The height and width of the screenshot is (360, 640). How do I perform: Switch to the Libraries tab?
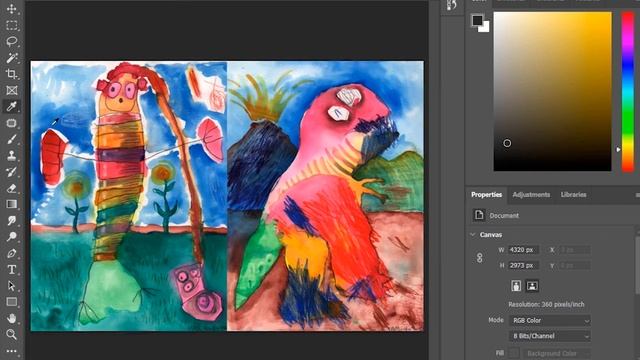click(x=573, y=195)
